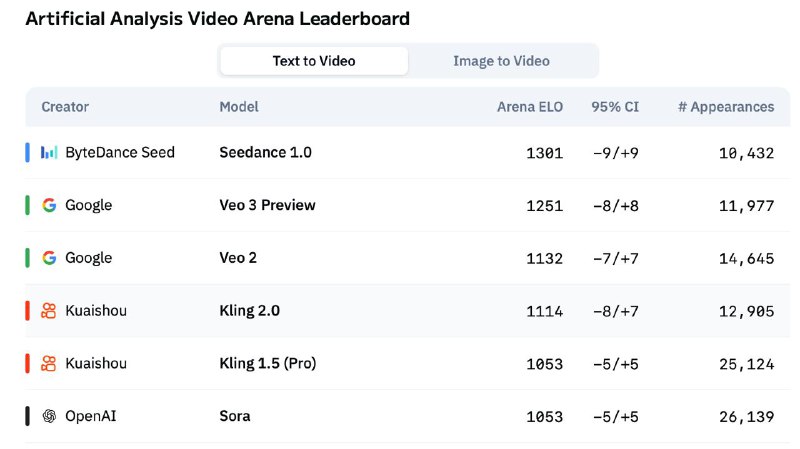Screen dimensions: 800x449
Task: Click the ByteDance Seed logo icon
Action: (49, 153)
